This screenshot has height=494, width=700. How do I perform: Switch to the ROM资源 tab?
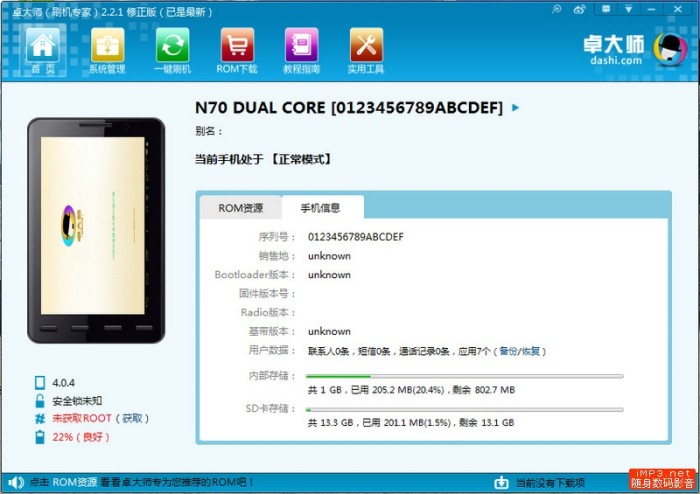(241, 208)
